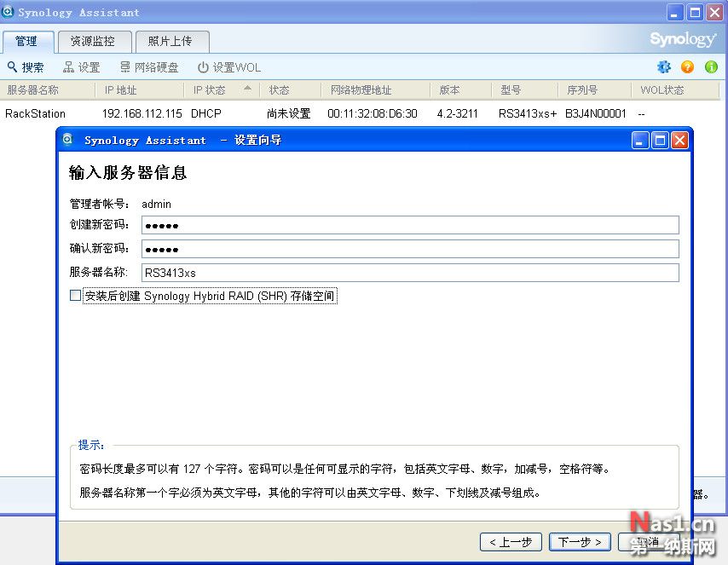Open the orange help question mark icon
Image resolution: width=728 pixels, height=565 pixels.
[687, 66]
